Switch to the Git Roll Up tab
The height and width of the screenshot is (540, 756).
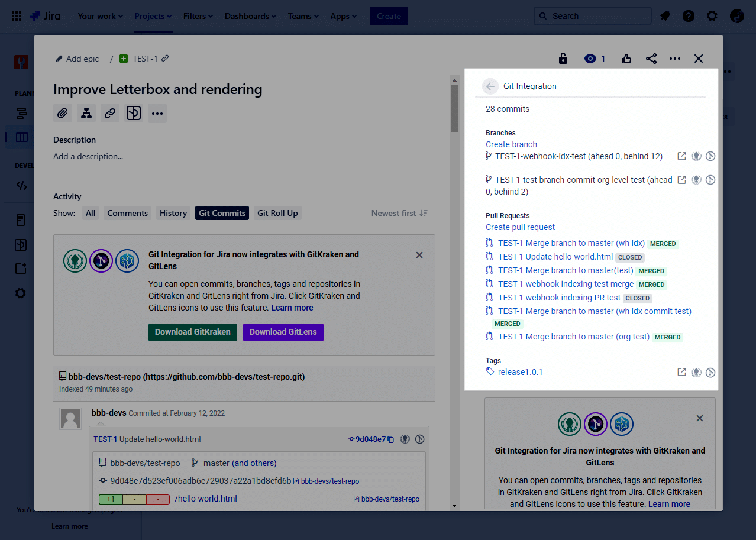pos(277,213)
